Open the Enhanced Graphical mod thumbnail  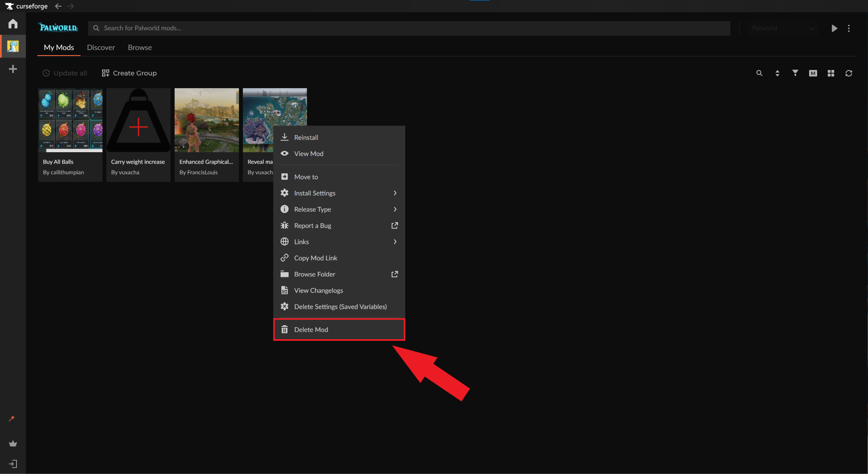(207, 120)
